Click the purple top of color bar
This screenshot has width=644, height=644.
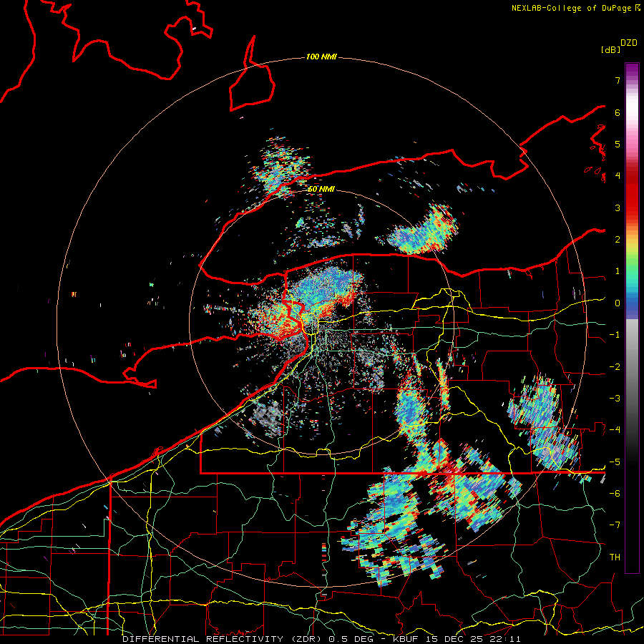(632, 70)
